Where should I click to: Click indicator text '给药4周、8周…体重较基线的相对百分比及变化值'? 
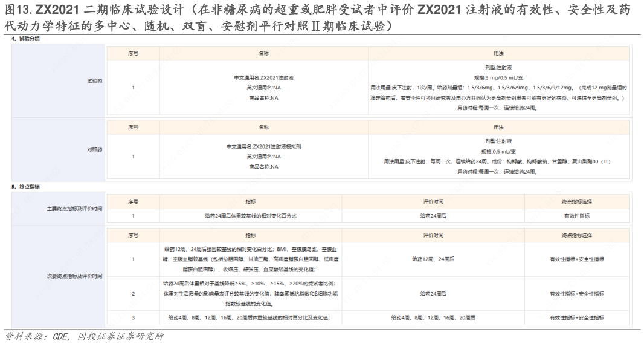[251, 317]
